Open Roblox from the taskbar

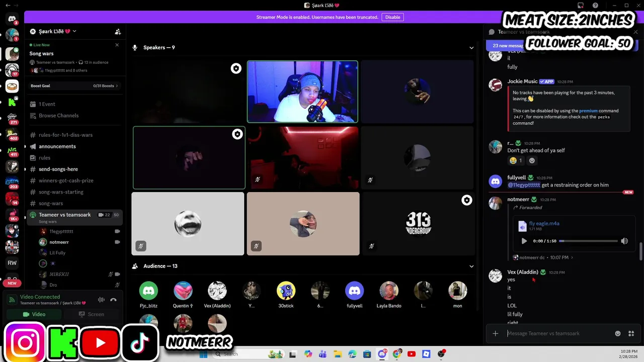426,354
